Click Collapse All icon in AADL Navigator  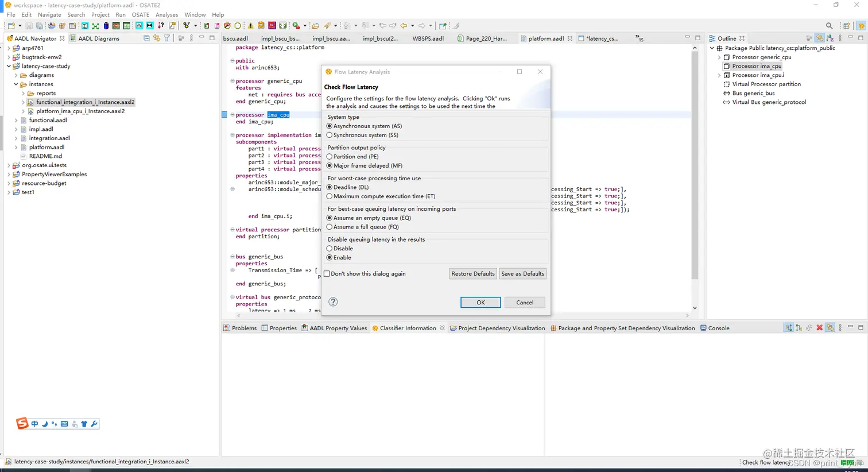[146, 38]
